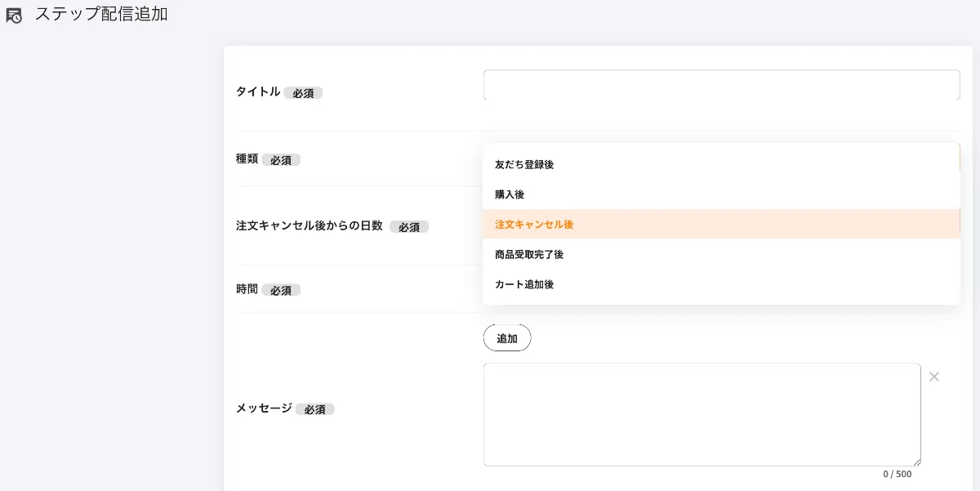This screenshot has height=491, width=980.
Task: Select カート追加後 at the bottom of the list
Action: tap(523, 284)
